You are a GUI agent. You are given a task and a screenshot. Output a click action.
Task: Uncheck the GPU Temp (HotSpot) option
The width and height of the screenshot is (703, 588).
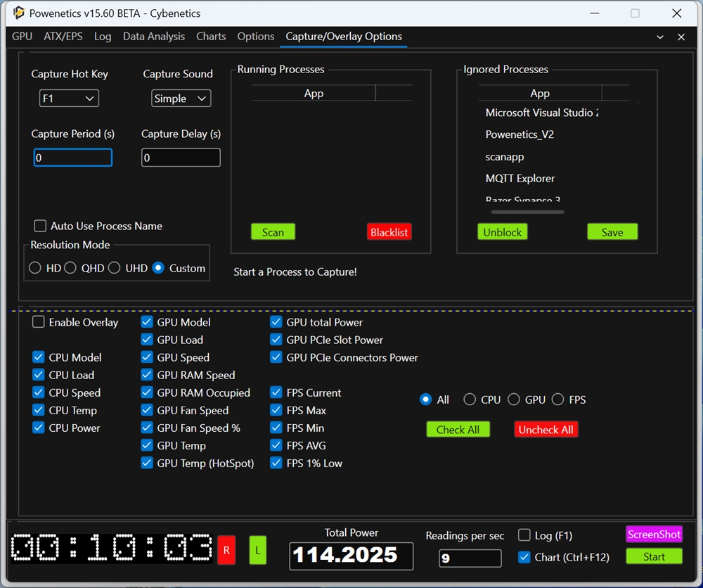click(x=147, y=463)
